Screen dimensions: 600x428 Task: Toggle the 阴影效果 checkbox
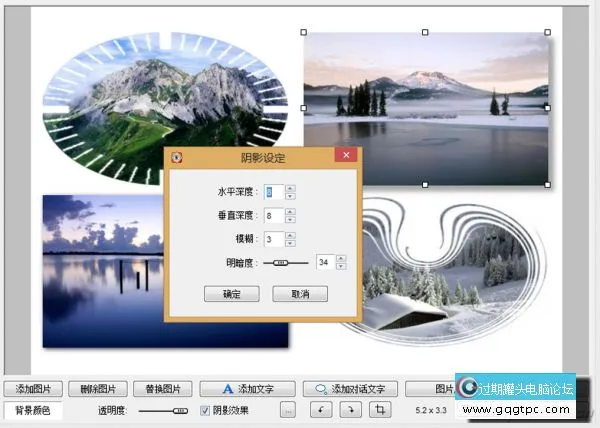coord(205,411)
